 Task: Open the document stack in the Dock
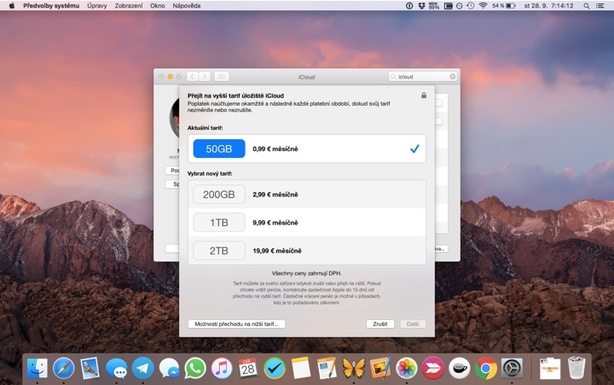[550, 368]
